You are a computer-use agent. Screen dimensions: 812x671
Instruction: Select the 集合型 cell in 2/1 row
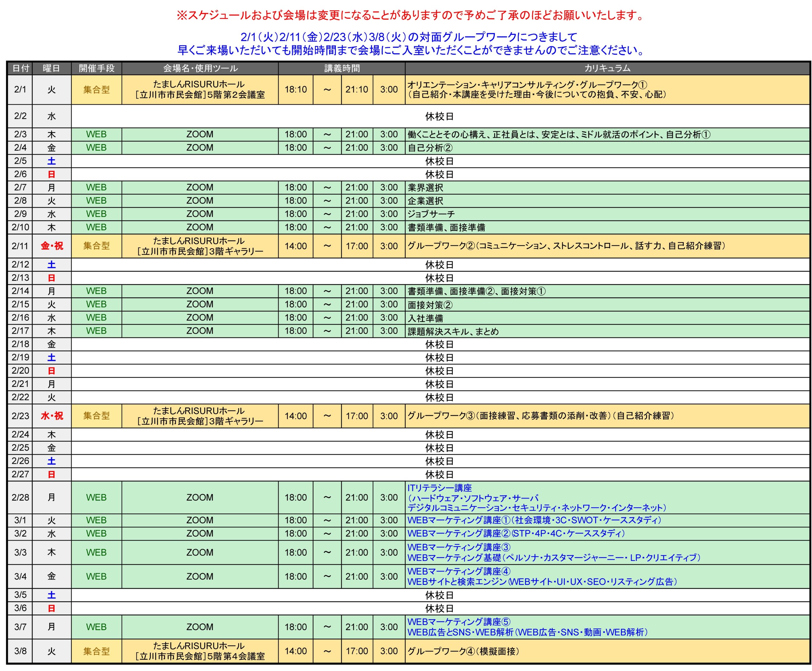(x=97, y=90)
